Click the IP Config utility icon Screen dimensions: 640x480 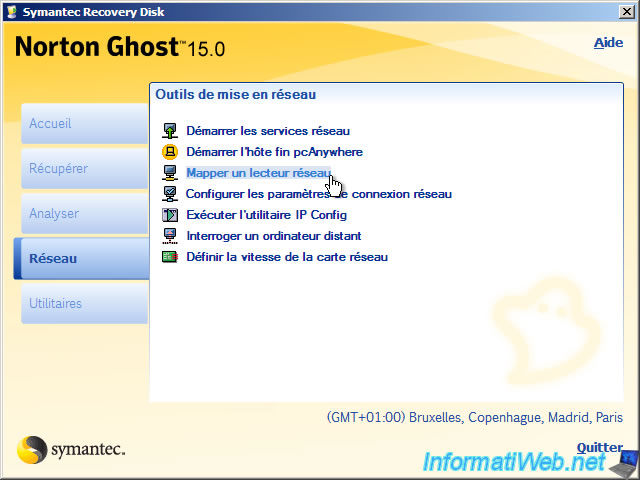(170, 215)
